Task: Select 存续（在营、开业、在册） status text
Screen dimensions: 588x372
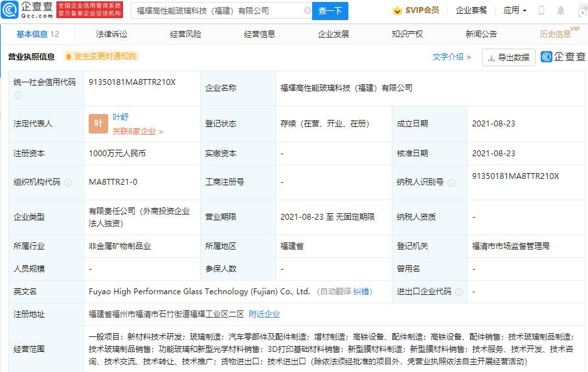Action: (x=324, y=124)
